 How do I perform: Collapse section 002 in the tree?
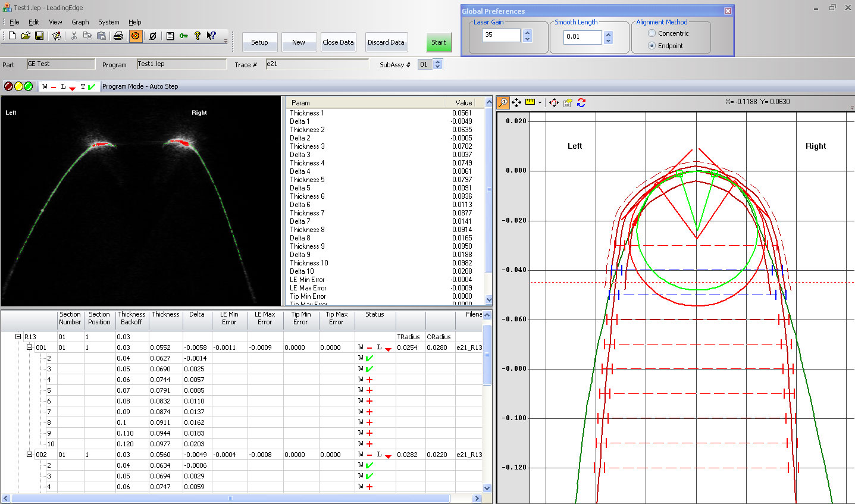pyautogui.click(x=29, y=455)
